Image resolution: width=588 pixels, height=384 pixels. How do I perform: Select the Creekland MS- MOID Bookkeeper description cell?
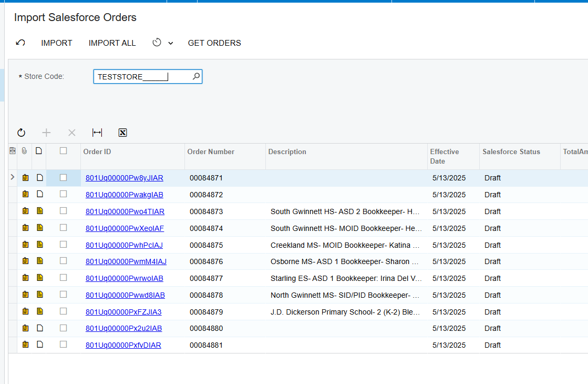click(346, 245)
